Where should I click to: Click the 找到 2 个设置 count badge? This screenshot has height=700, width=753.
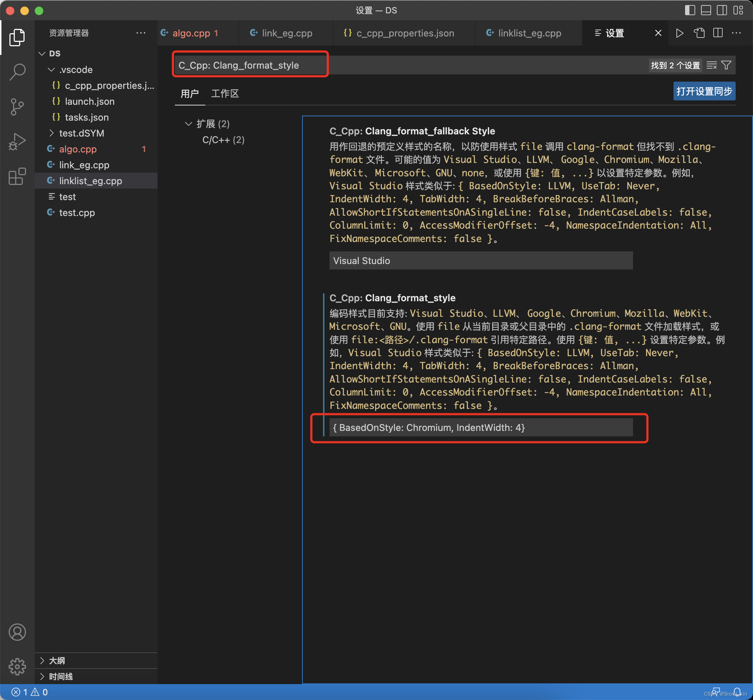[x=675, y=65]
